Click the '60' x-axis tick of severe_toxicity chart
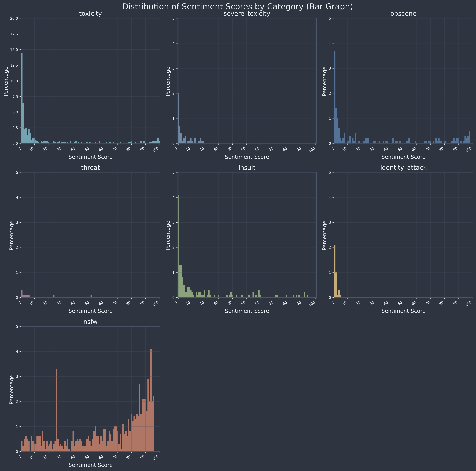Viewport: 476px width, 471px height. click(258, 149)
